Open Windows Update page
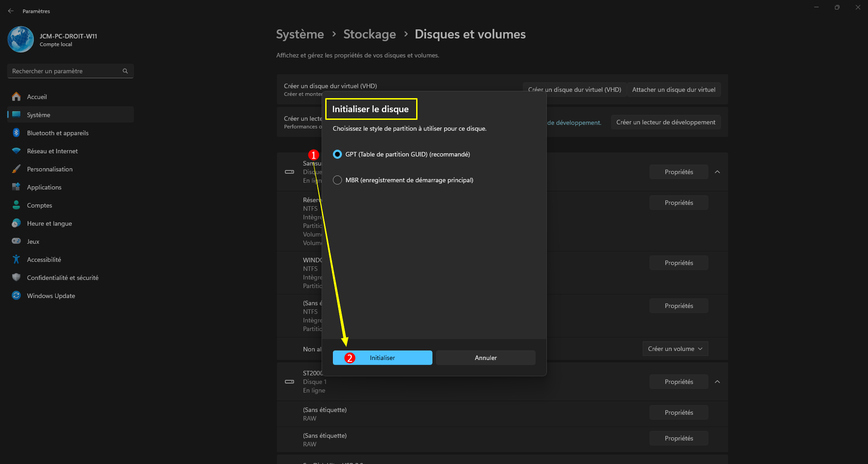868x464 pixels. tap(51, 296)
